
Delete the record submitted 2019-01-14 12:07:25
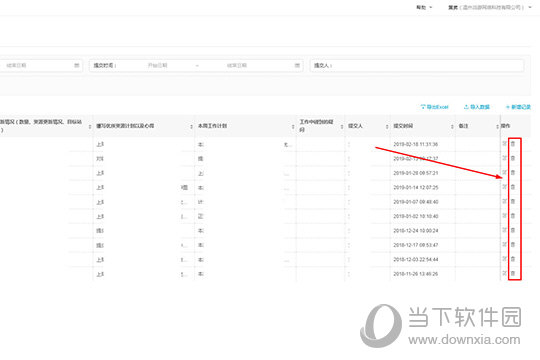pyautogui.click(x=513, y=187)
